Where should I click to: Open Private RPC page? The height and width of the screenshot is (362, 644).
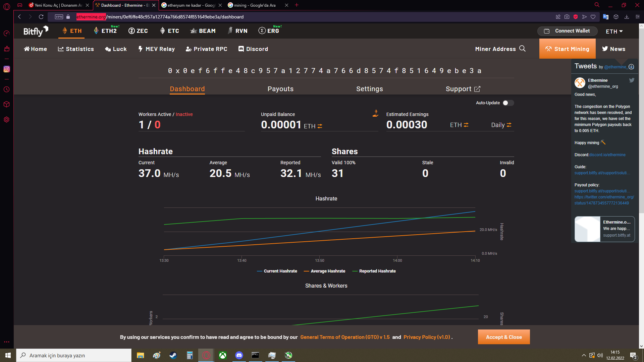[x=206, y=49]
